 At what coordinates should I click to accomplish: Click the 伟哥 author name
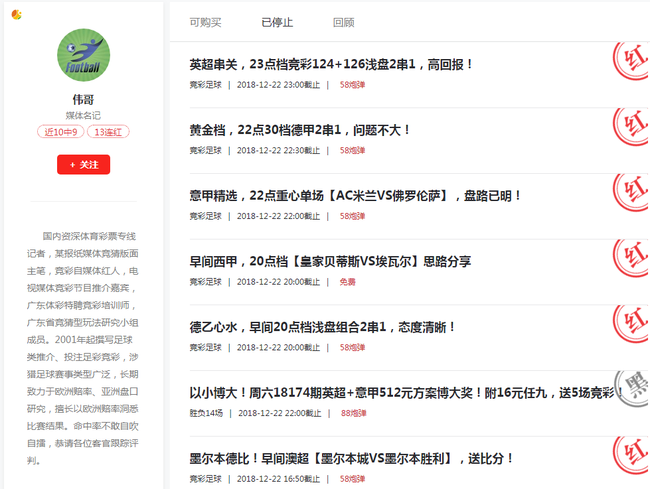83,99
